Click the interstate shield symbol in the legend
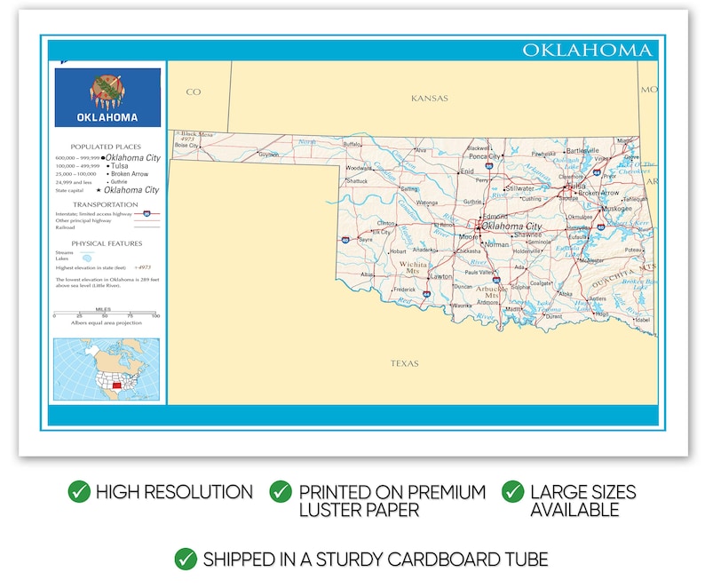The width and height of the screenshot is (705, 588). click(x=147, y=214)
